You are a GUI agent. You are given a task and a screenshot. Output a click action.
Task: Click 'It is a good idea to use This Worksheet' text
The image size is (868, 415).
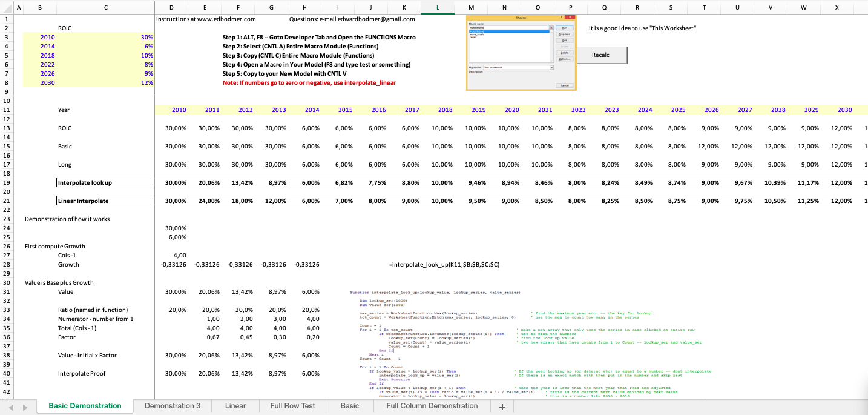pyautogui.click(x=642, y=28)
